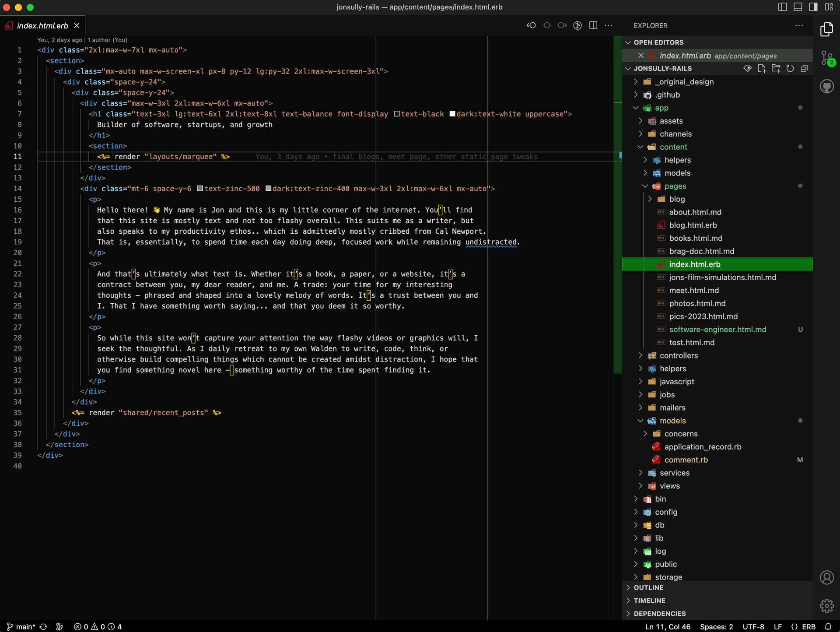Toggle the primary side bar layout button

pos(782,7)
